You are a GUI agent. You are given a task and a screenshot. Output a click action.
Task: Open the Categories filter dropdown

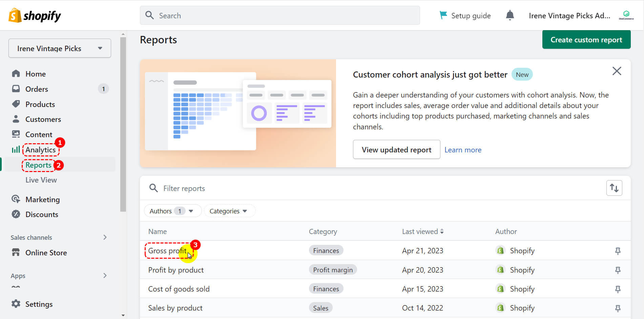click(229, 211)
